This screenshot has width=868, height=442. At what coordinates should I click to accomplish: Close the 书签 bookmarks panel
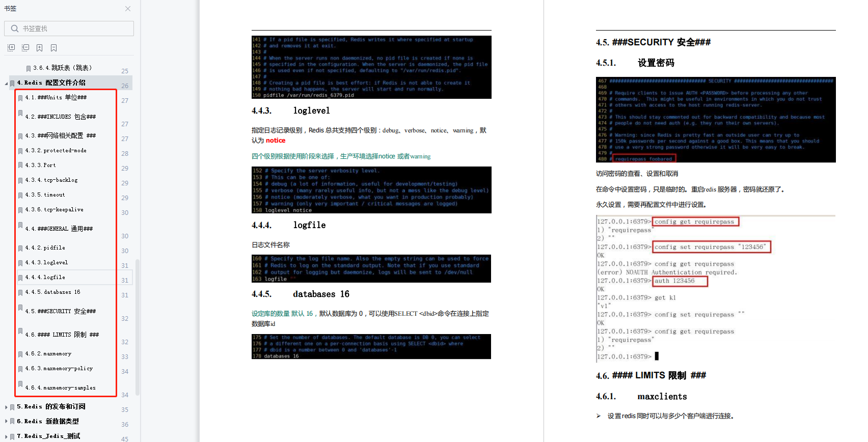click(128, 9)
